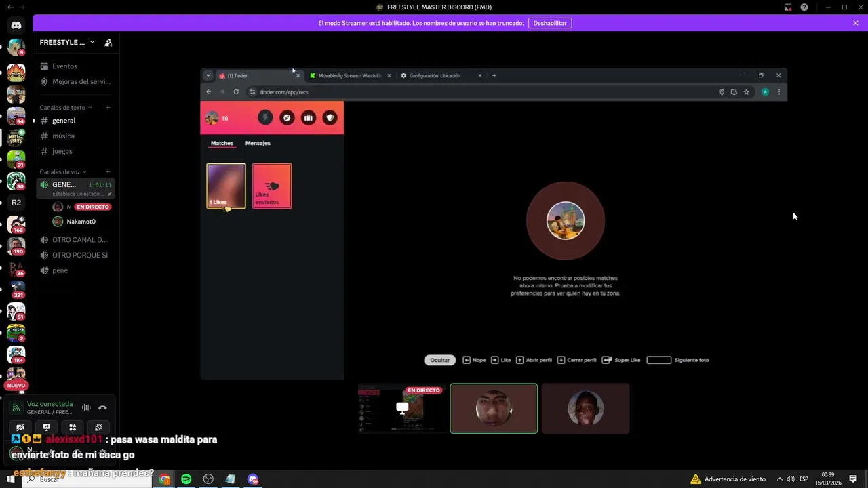Toggle camera on in the voice panel
Screen dimensions: 868x488
tap(20, 428)
